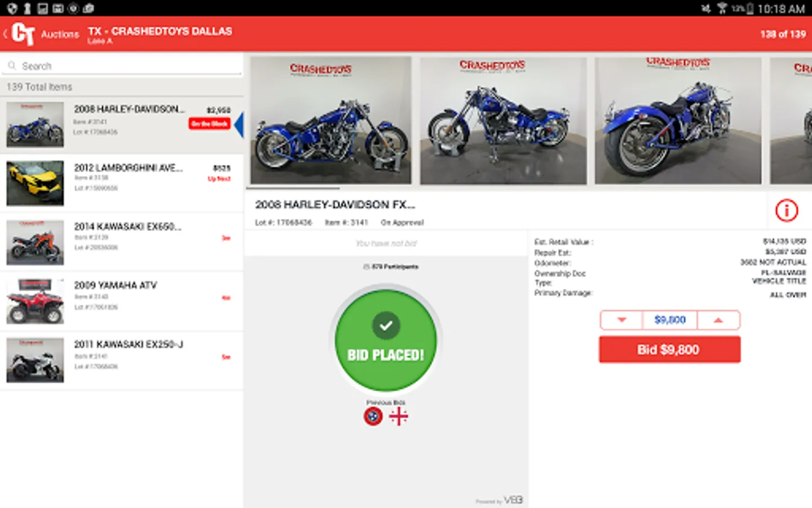The height and width of the screenshot is (508, 812).
Task: Click the 2008 Harley-Davidson FX title
Action: point(335,204)
